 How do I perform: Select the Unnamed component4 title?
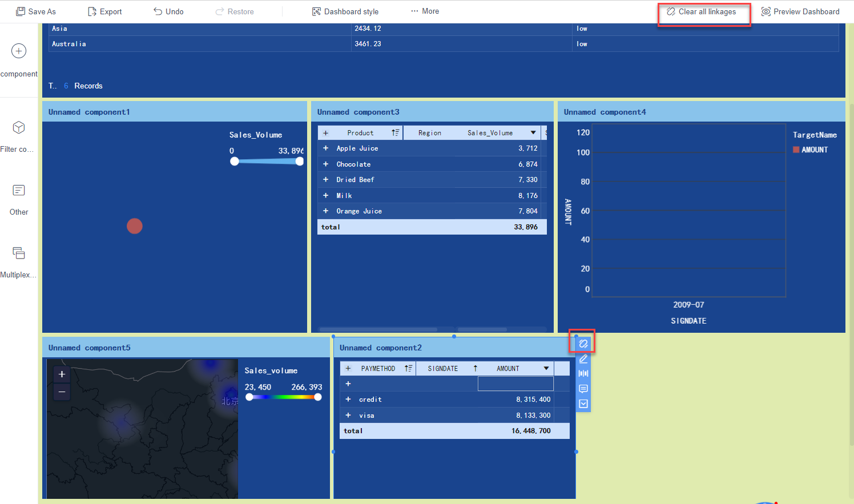click(x=605, y=112)
